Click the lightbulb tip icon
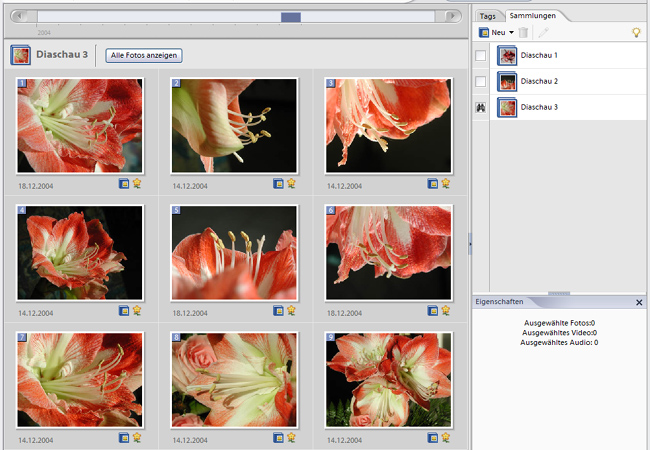The height and width of the screenshot is (450, 650). tap(635, 33)
